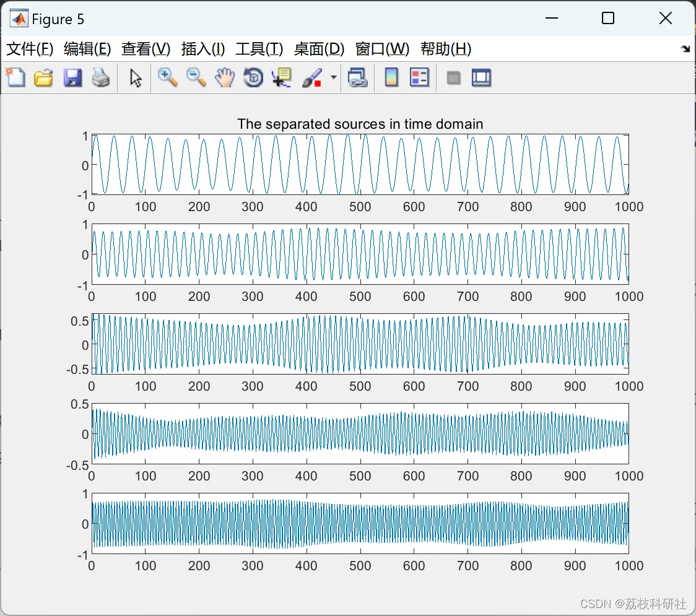Select the Edit Plot arrow tool
This screenshot has width=696, height=616.
[136, 78]
